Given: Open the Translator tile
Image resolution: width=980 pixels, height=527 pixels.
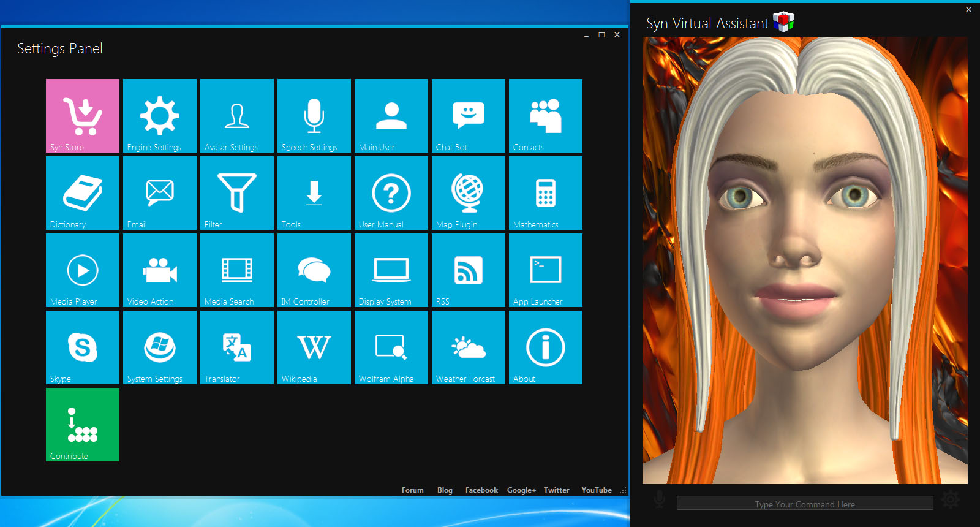Looking at the screenshot, I should 237,347.
